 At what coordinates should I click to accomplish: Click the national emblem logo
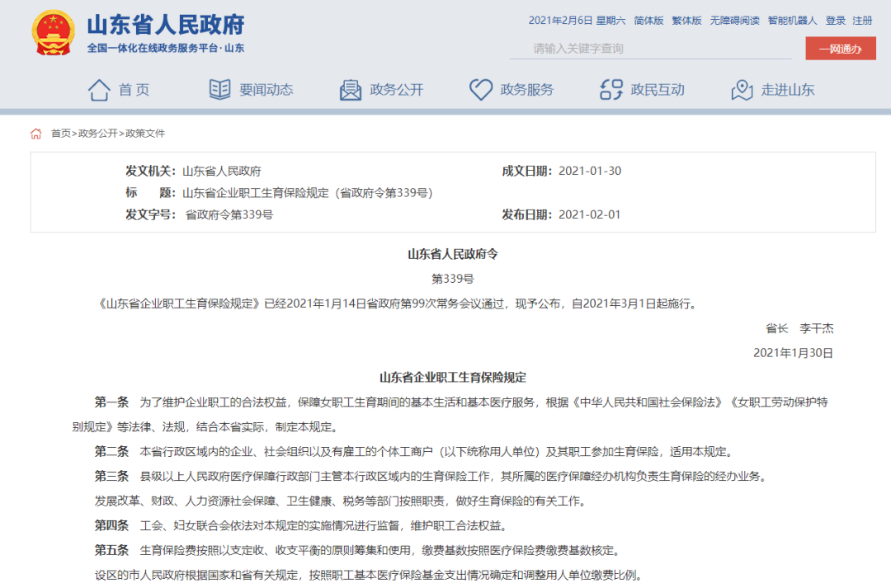(x=53, y=32)
